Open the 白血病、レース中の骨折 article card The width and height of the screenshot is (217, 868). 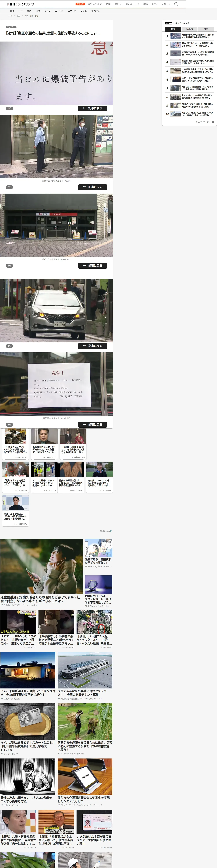tap(99, 477)
